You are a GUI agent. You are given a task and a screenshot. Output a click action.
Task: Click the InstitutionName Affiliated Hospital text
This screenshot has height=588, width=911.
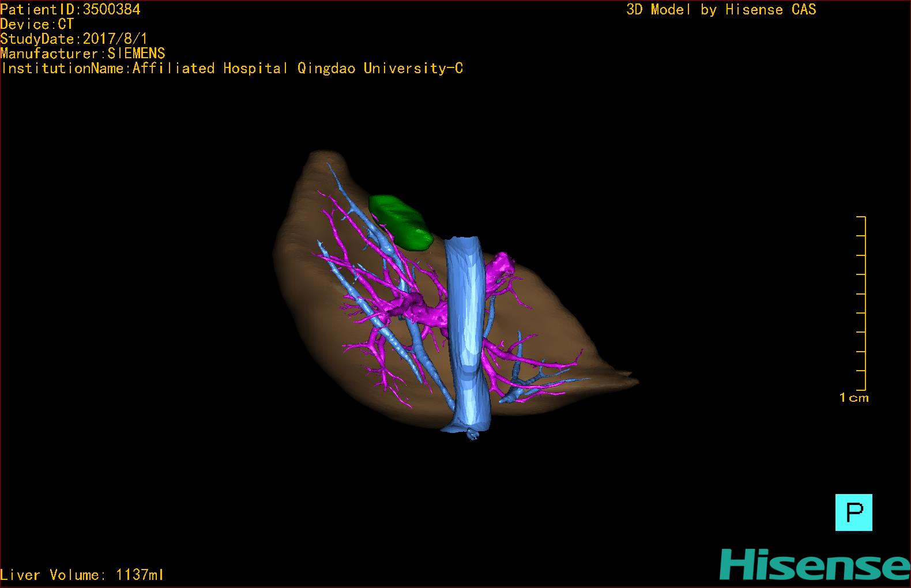[232, 69]
